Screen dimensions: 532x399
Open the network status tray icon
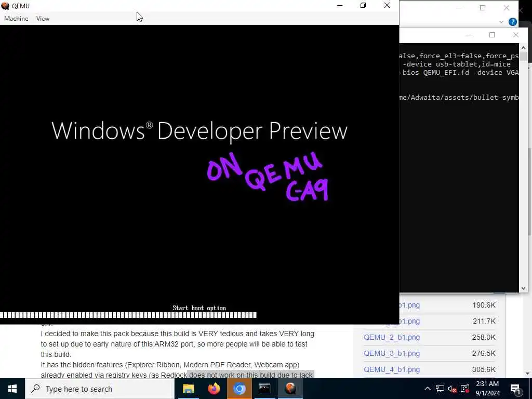[440, 389]
